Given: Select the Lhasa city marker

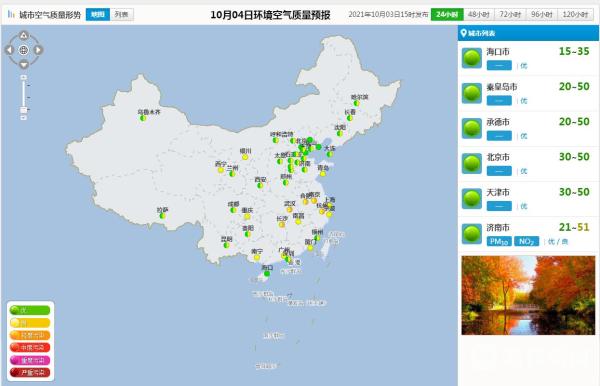Looking at the screenshot, I should (162, 216).
